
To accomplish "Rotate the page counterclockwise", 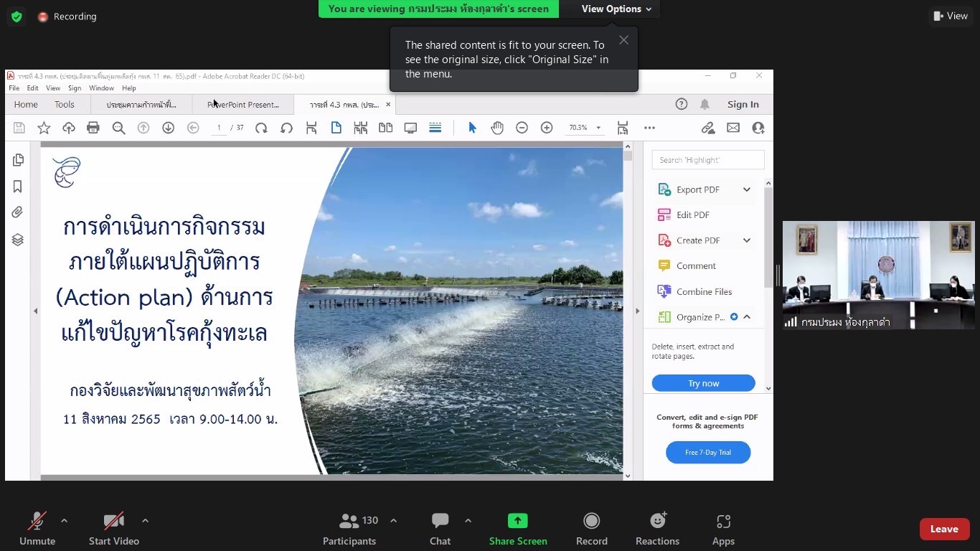I will (x=286, y=128).
